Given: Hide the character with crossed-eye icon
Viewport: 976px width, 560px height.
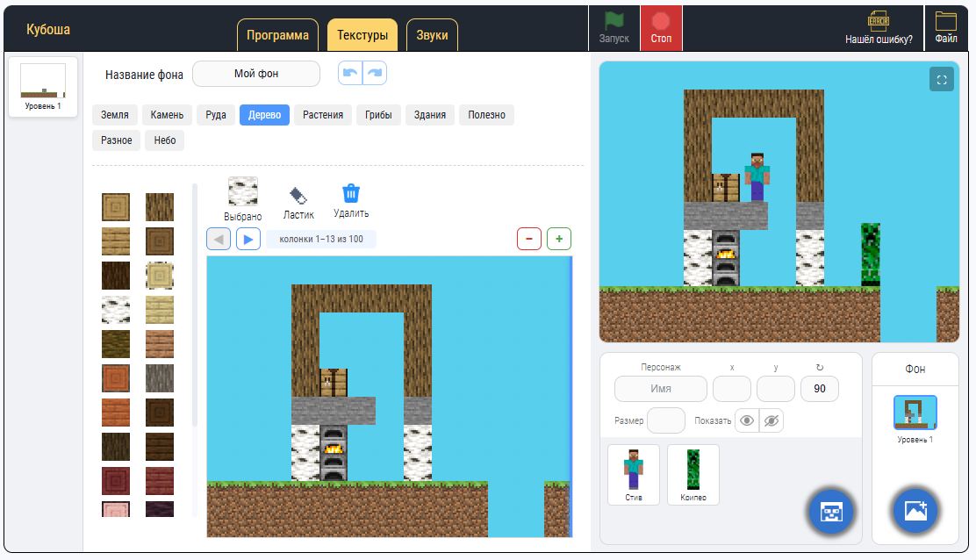Looking at the screenshot, I should coord(771,420).
